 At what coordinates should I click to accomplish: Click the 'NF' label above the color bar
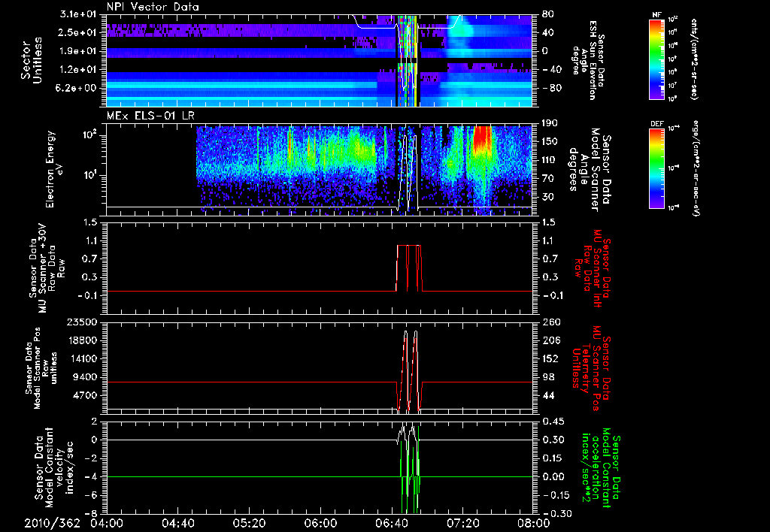[657, 15]
